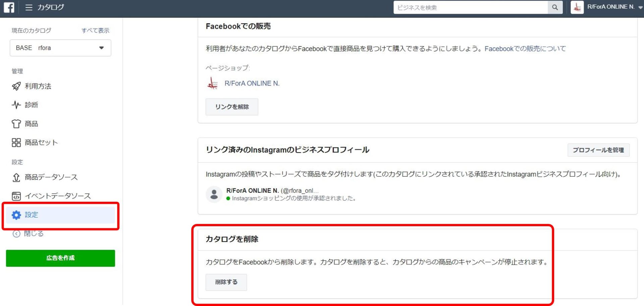
Task: Open the hamburger menu next to カタログ
Action: 29,7
